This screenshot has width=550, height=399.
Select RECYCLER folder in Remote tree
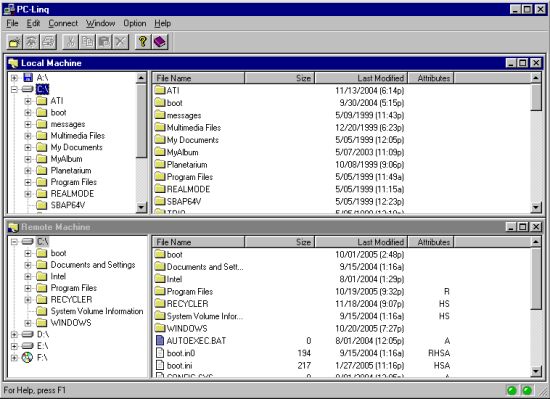tap(71, 299)
